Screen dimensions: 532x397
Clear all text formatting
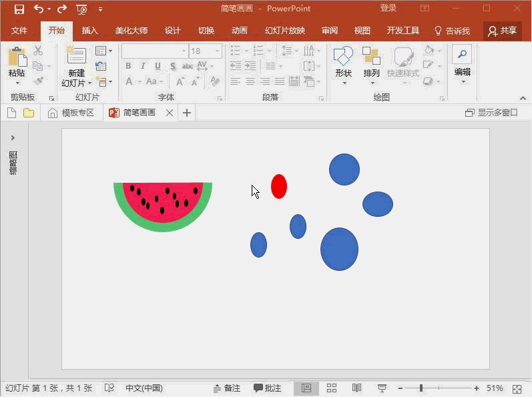[x=215, y=81]
